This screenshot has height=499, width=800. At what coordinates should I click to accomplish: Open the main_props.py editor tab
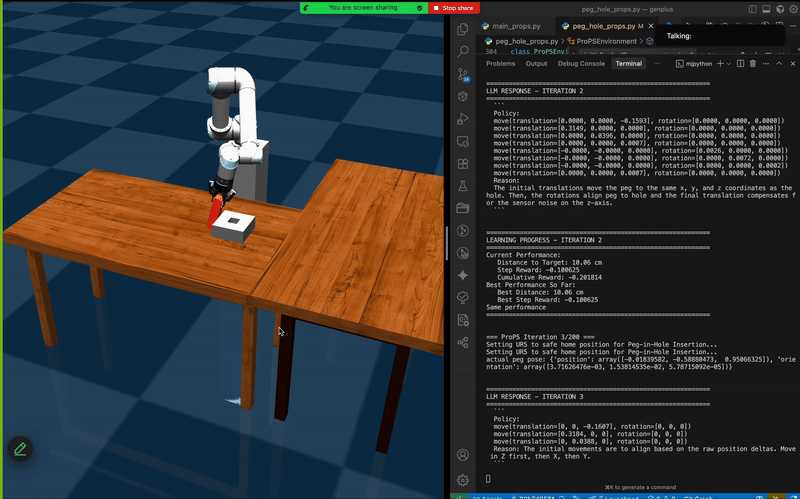pyautogui.click(x=516, y=26)
